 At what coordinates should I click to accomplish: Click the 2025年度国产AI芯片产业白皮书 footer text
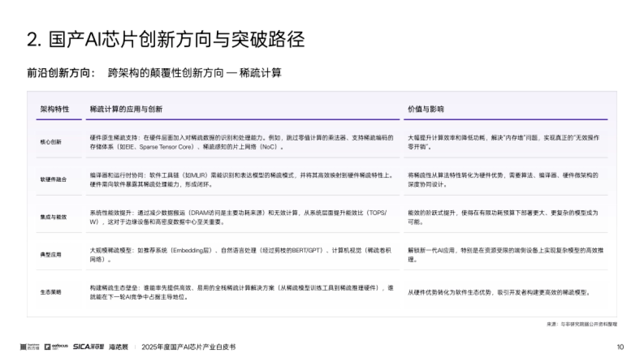tap(188, 346)
